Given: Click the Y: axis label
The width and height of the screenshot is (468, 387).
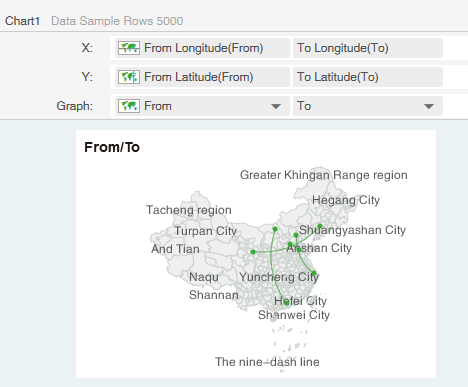Looking at the screenshot, I should pos(87,77).
